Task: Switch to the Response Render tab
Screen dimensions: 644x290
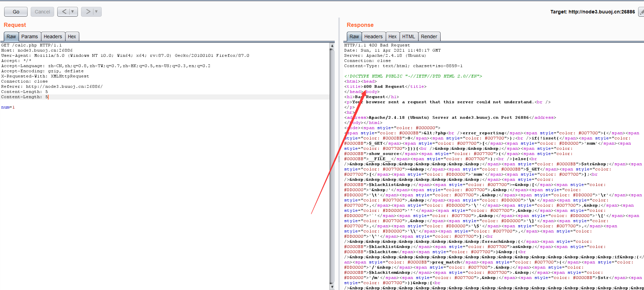Action: click(429, 37)
